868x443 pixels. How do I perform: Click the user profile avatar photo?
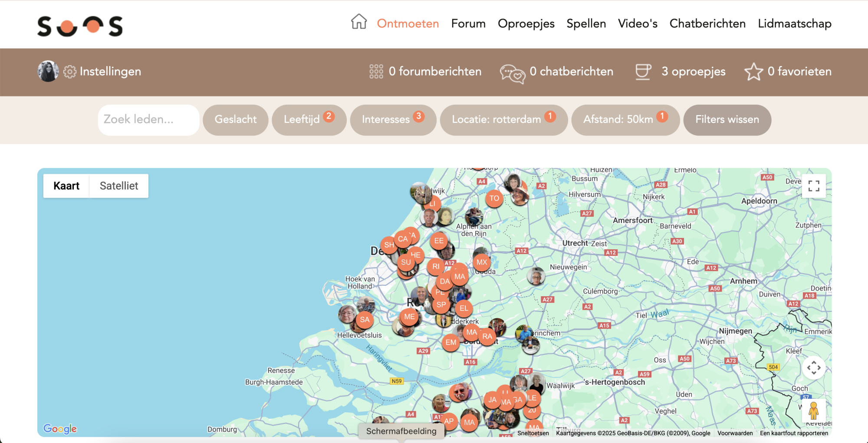(x=48, y=71)
